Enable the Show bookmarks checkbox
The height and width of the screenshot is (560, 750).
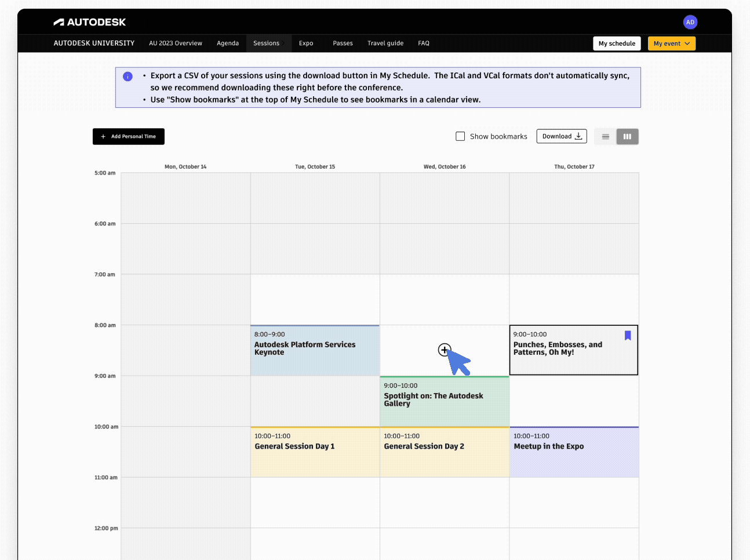point(460,136)
